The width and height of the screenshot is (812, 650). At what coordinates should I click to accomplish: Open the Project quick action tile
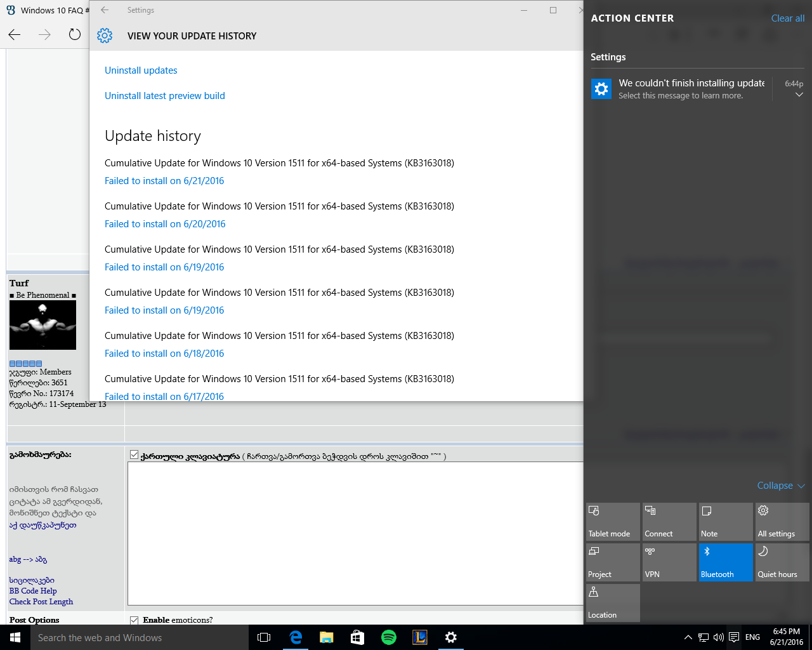[613, 562]
